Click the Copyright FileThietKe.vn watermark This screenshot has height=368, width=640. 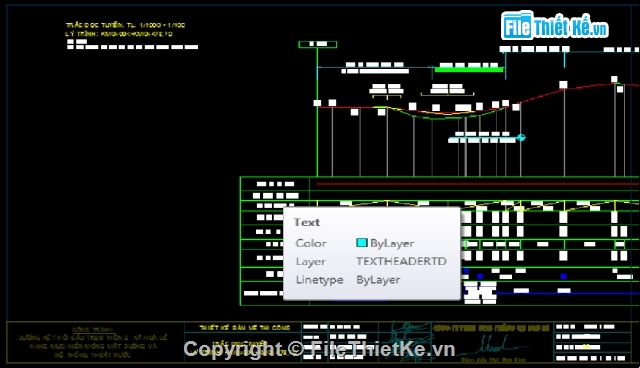pyautogui.click(x=319, y=349)
